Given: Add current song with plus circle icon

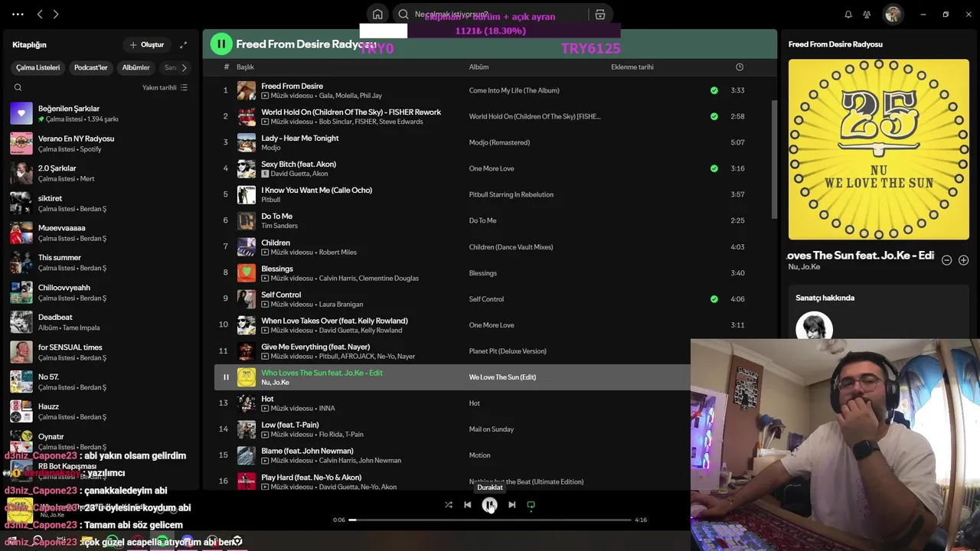Looking at the screenshot, I should 963,260.
